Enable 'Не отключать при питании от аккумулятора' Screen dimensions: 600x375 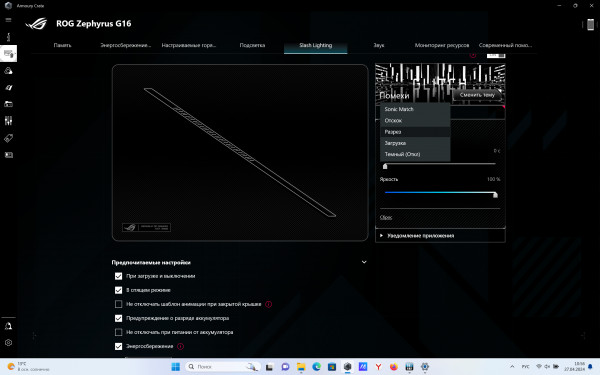[119, 332]
